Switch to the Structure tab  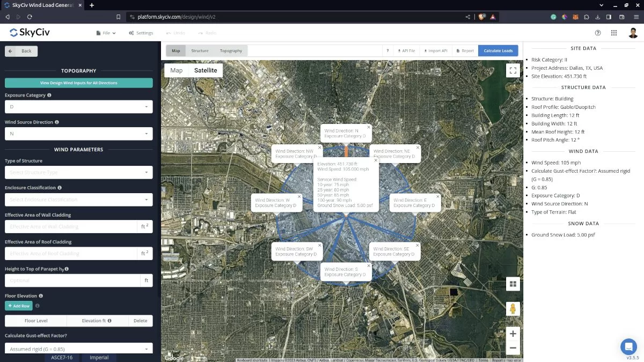point(200,51)
